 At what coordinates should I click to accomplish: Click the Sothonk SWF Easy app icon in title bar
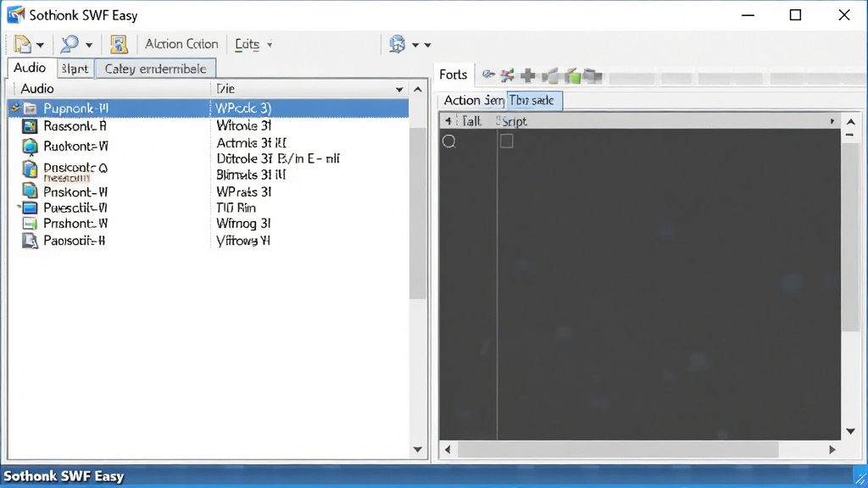15,15
